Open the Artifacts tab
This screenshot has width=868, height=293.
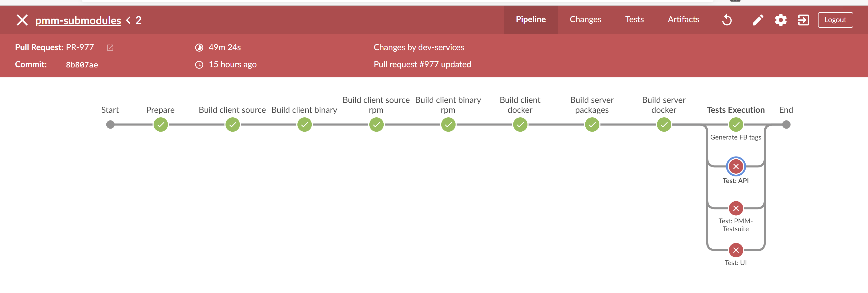(683, 20)
